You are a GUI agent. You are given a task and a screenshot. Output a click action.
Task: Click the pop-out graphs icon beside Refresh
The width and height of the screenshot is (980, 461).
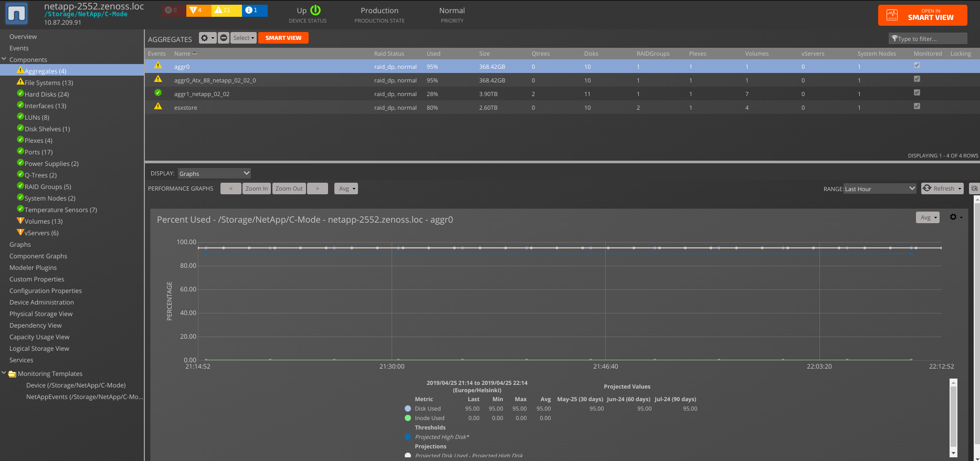pyautogui.click(x=974, y=188)
